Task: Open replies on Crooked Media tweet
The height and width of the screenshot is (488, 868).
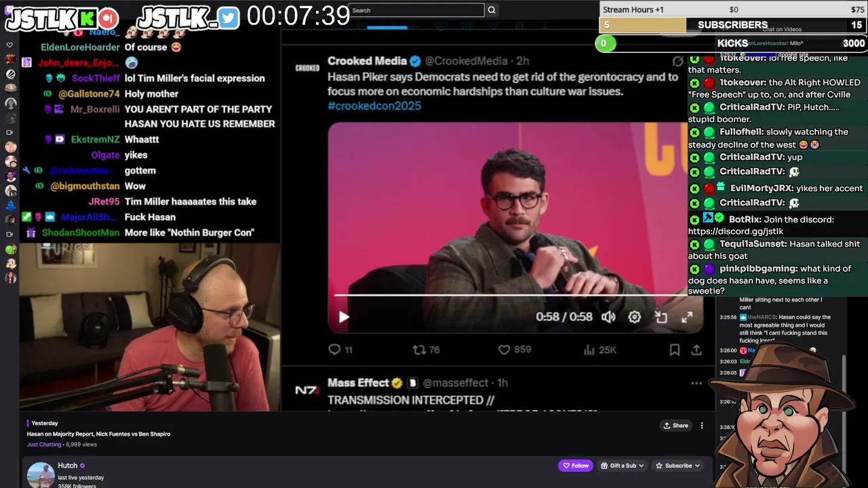Action: click(340, 350)
